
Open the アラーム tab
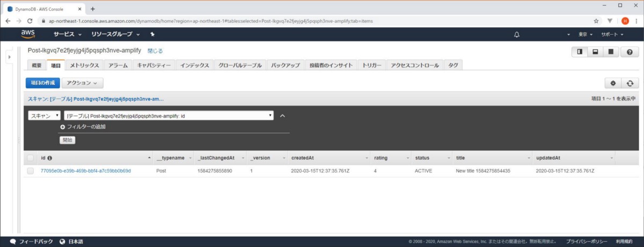pos(118,66)
